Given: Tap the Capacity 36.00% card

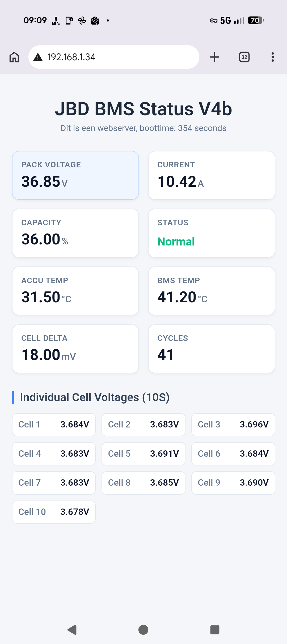Looking at the screenshot, I should point(75,233).
